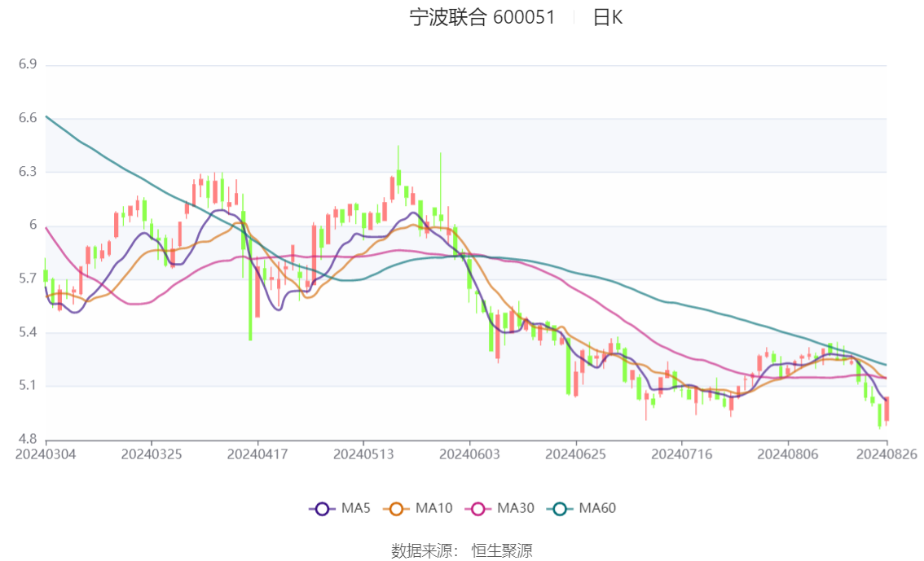Viewport: 924px width, 561px height.
Task: Click the 4.8 price axis label
Action: [x=28, y=439]
